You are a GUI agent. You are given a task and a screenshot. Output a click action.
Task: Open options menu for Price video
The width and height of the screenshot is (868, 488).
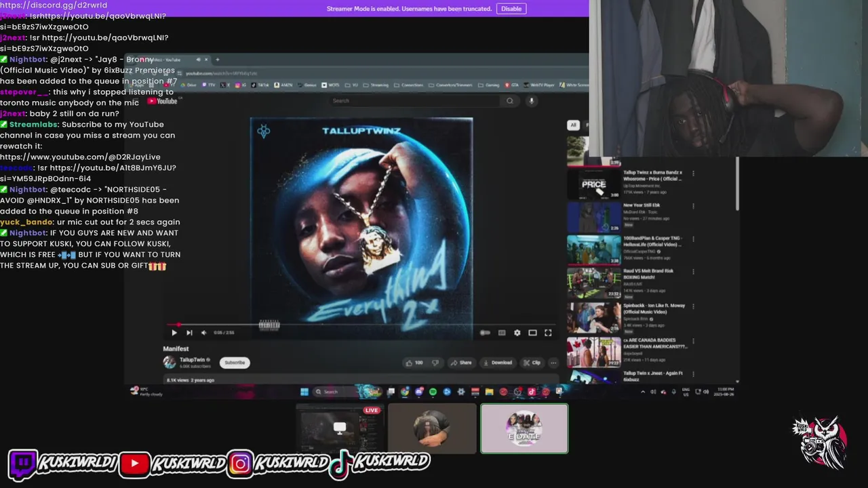(693, 174)
